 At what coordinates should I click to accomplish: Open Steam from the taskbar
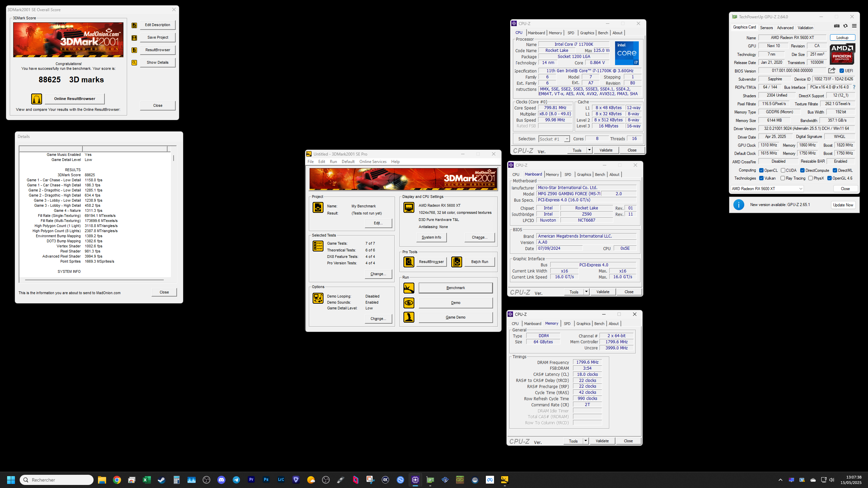point(162,480)
